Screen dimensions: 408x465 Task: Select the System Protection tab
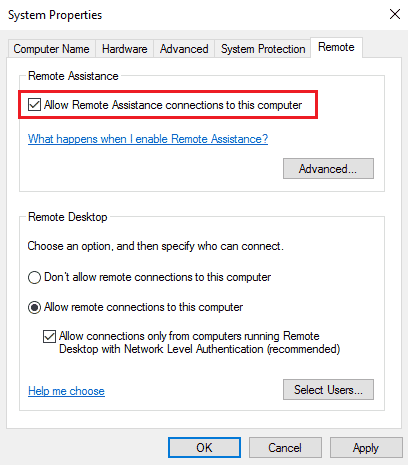[263, 49]
